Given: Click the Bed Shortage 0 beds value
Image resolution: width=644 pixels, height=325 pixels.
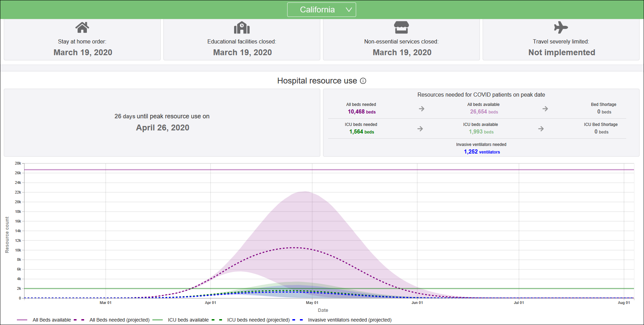Looking at the screenshot, I should coord(604,112).
